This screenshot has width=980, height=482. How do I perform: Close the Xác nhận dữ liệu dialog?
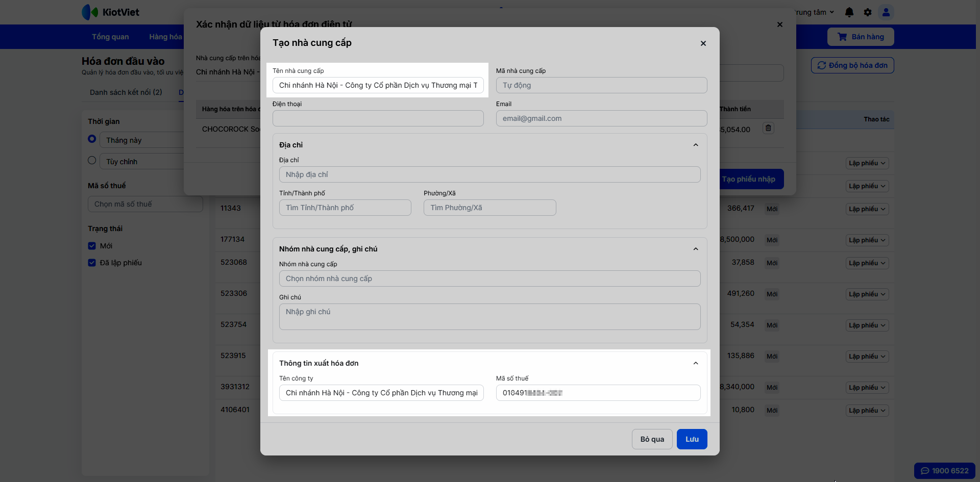pyautogui.click(x=780, y=24)
